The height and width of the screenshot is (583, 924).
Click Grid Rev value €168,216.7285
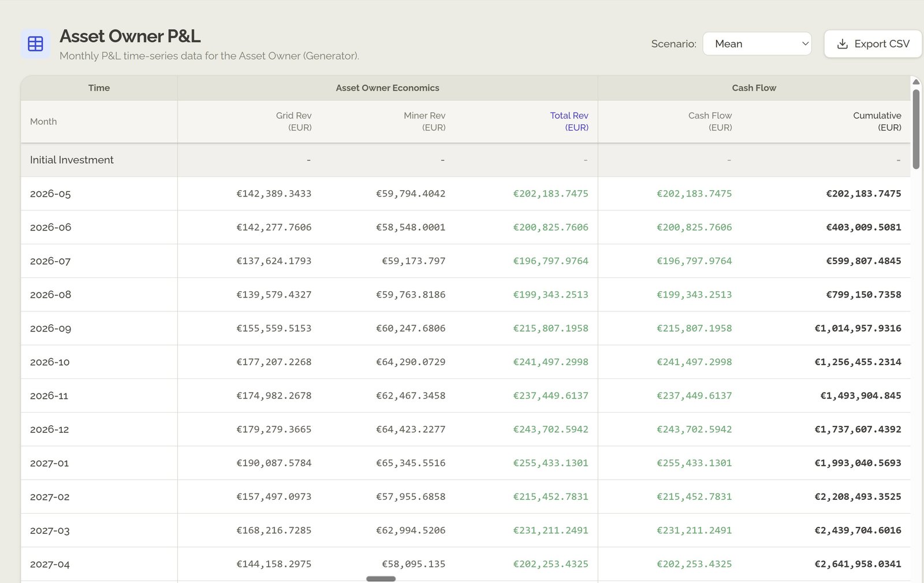274,530
